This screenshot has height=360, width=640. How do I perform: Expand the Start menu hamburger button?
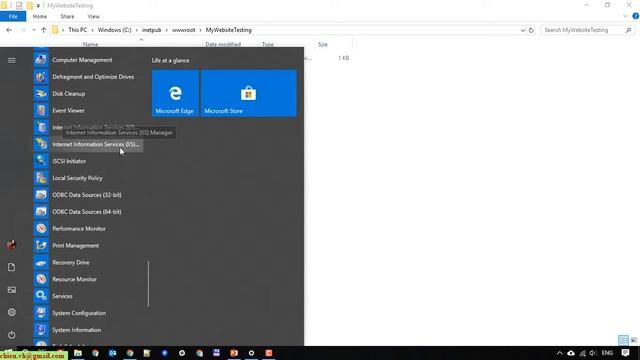point(11,60)
